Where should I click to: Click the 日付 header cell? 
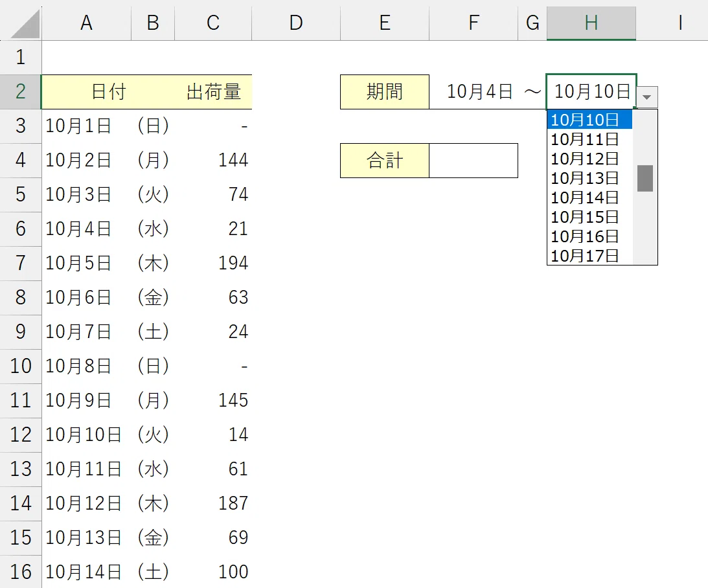108,92
